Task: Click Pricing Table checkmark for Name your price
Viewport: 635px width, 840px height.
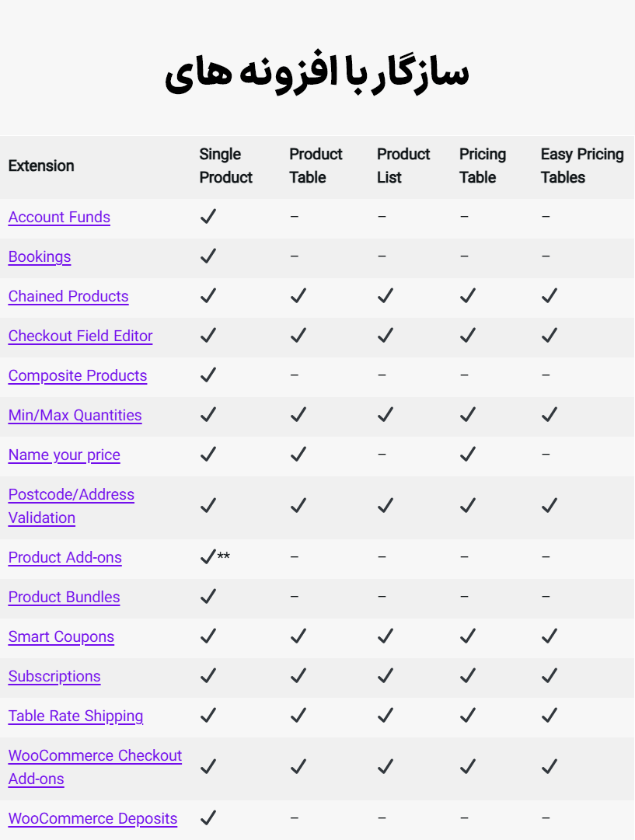Action: point(467,455)
